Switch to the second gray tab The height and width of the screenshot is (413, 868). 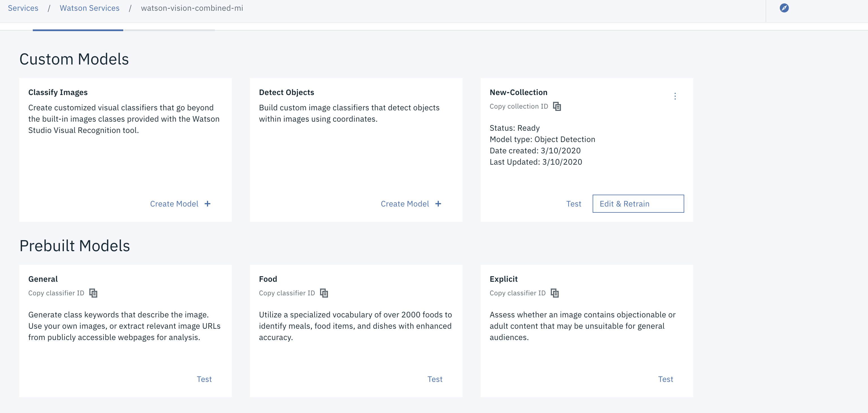pos(169,28)
